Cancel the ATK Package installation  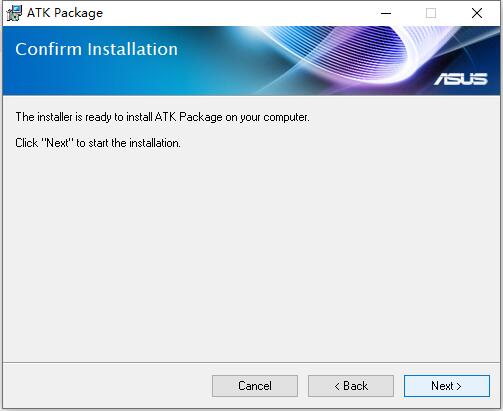coord(255,386)
